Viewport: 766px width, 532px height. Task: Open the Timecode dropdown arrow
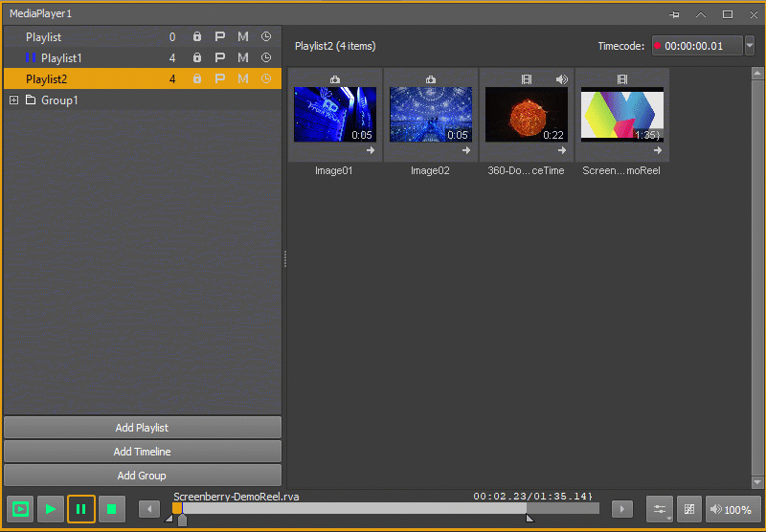coord(750,46)
